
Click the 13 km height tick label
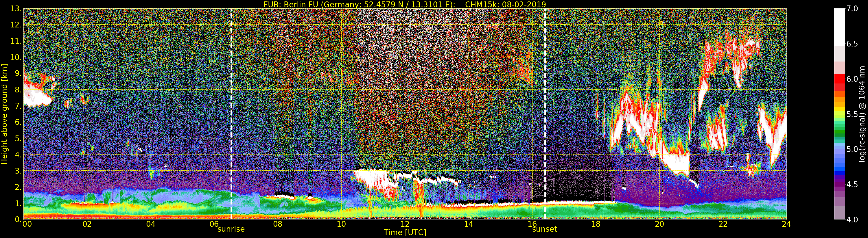(x=15, y=9)
